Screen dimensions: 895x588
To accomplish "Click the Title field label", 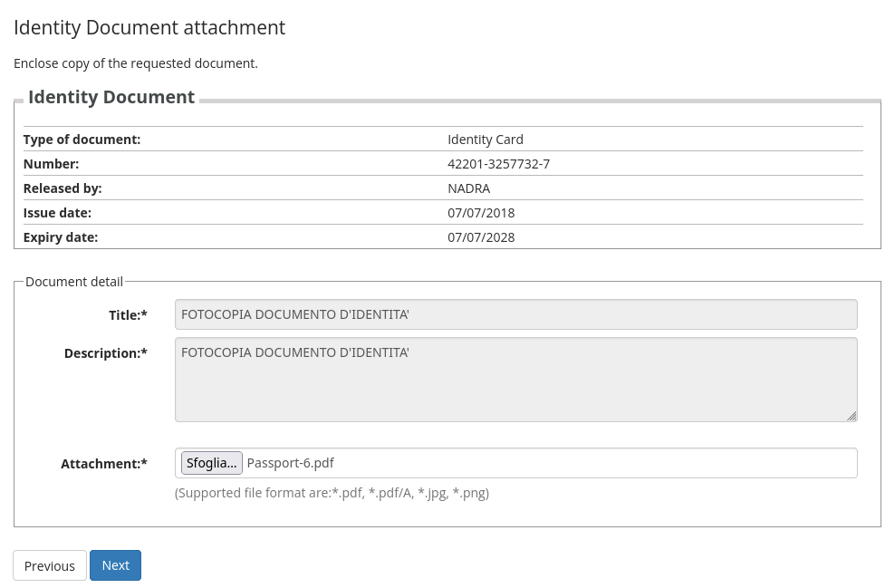I will (128, 314).
